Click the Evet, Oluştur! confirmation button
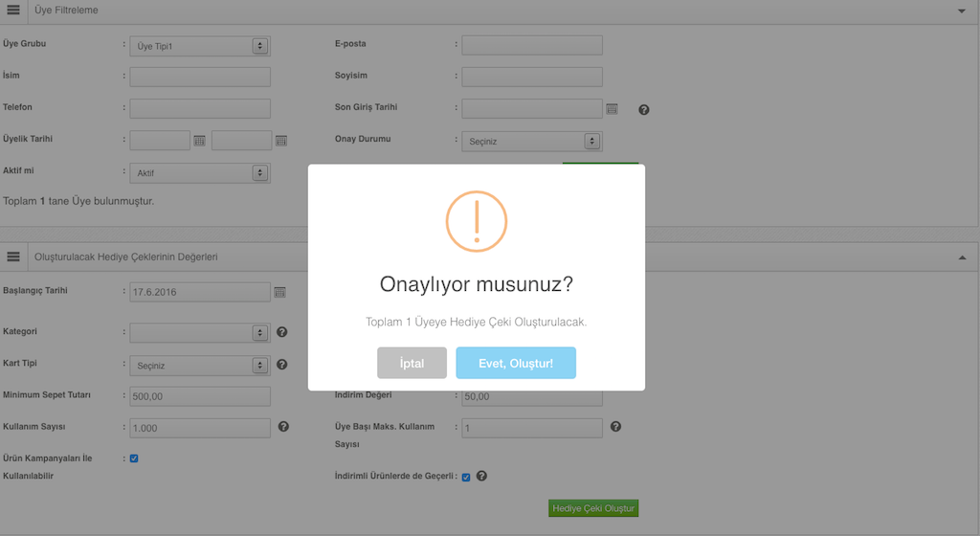 click(x=516, y=363)
